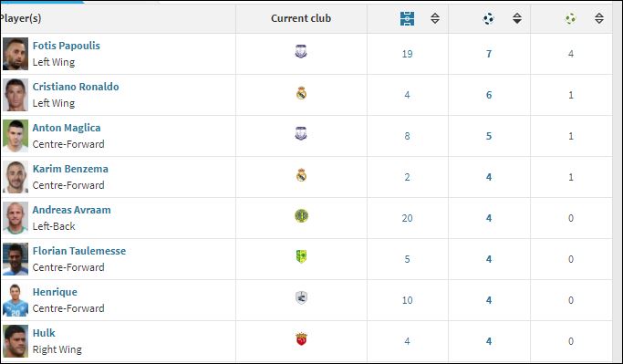This screenshot has width=623, height=364.
Task: Open Real Madrid crest next to Cristiano Ronaldo
Action: coord(301,93)
